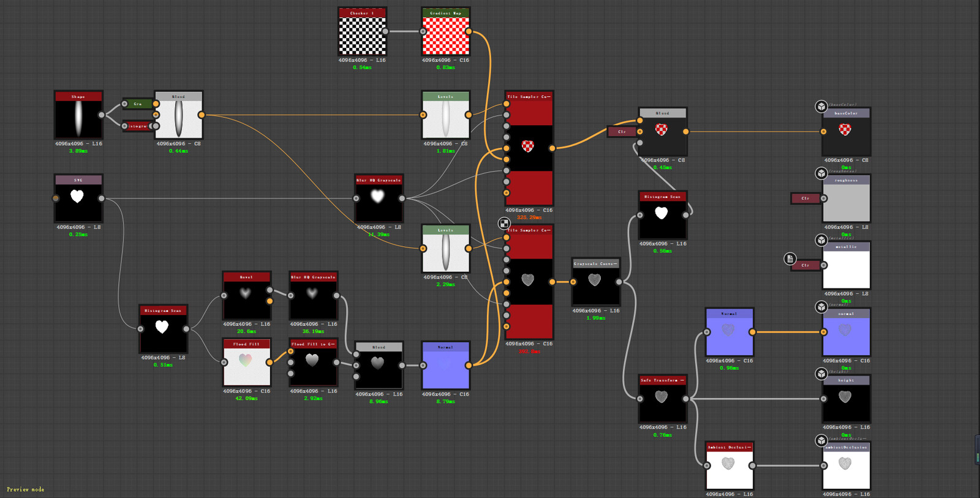Click the cube badge above the roughness output
This screenshot has height=498, width=980.
click(x=821, y=173)
